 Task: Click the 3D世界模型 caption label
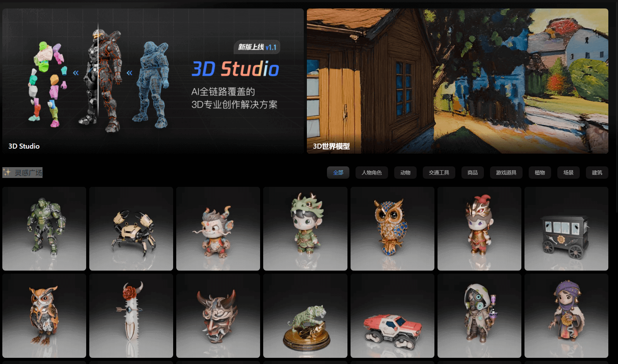pyautogui.click(x=331, y=146)
